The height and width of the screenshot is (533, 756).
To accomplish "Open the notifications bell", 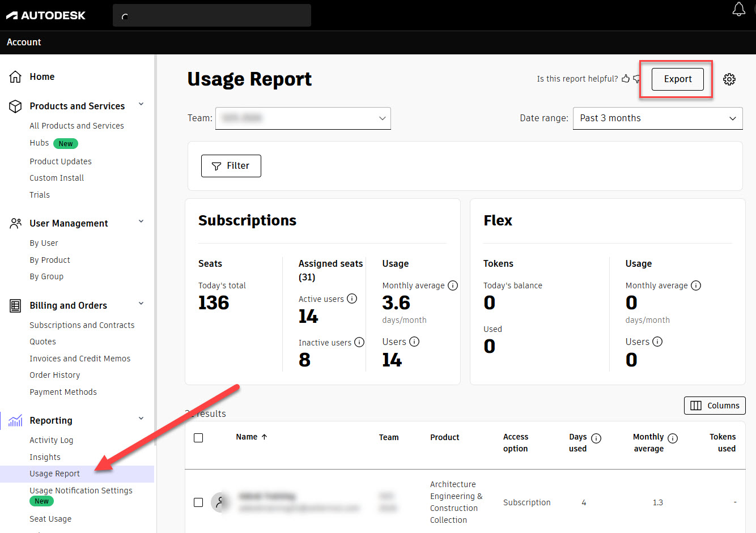I will click(x=738, y=9).
